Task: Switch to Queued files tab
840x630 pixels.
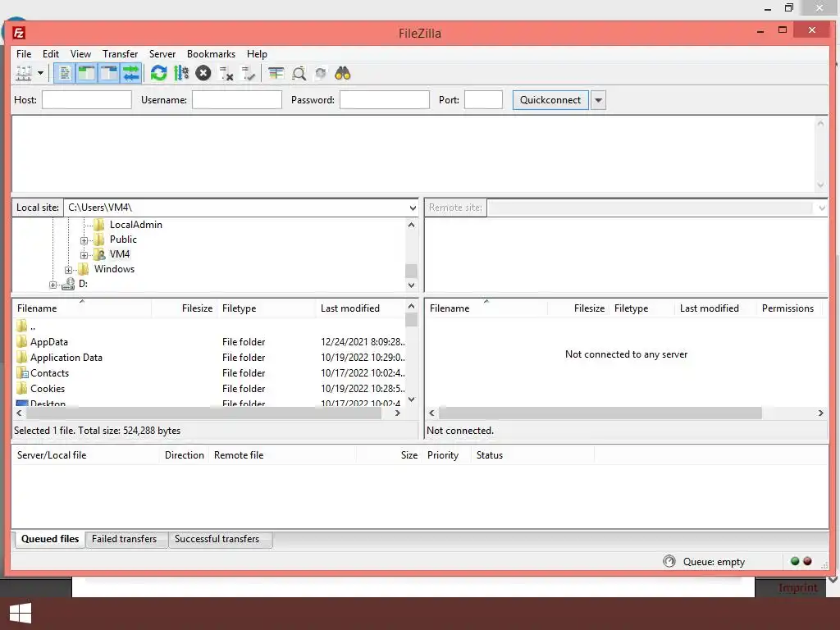Action: click(50, 539)
